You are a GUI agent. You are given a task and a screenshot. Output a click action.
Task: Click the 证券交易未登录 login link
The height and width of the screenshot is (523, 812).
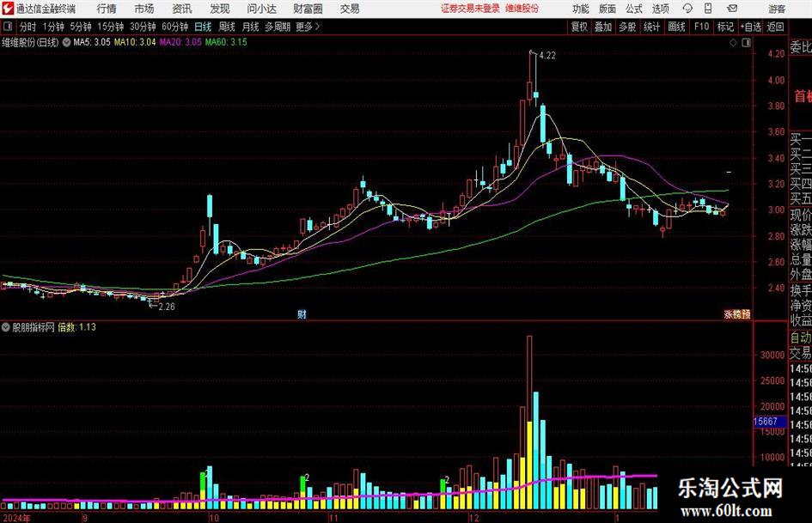(470, 9)
